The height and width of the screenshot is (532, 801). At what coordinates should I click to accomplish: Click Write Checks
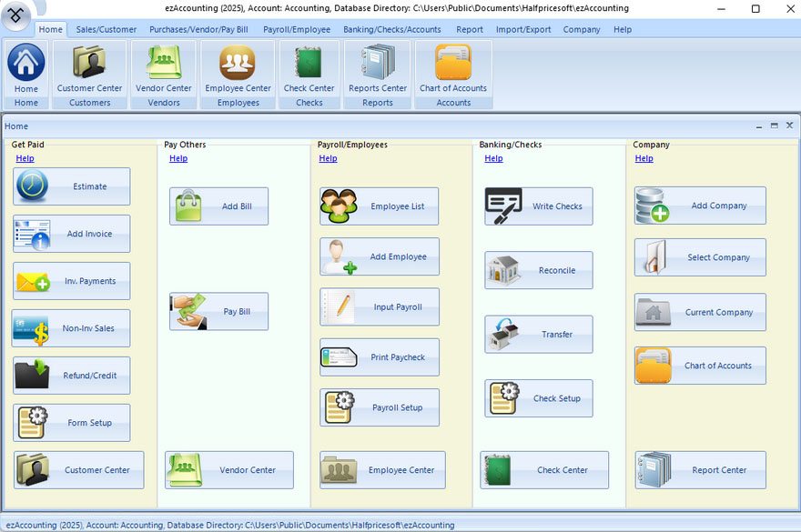539,206
